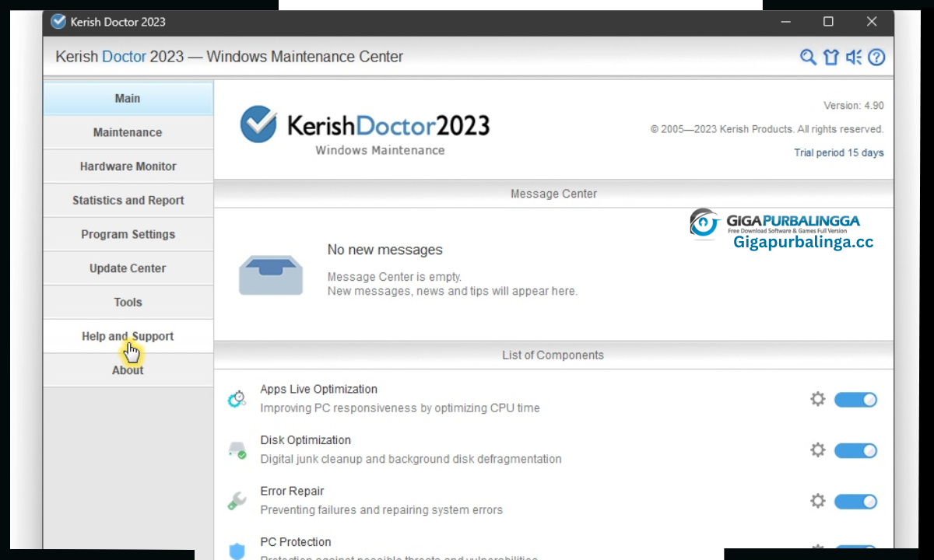Click 'Preventing failures and repairing system errors'
The height and width of the screenshot is (560, 934).
pos(381,510)
